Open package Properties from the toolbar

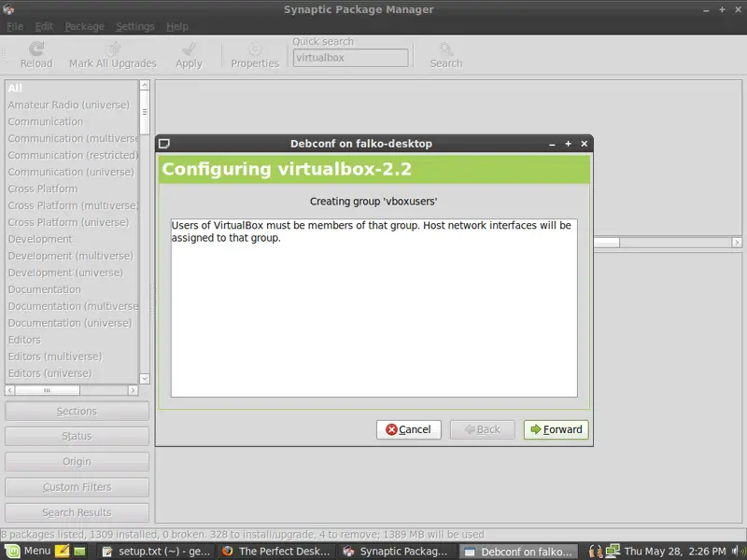(255, 49)
